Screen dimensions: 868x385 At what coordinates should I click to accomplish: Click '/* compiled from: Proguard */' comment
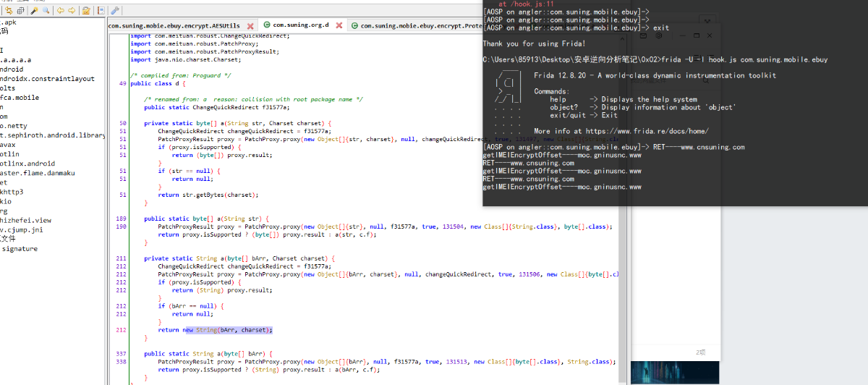[x=181, y=75]
